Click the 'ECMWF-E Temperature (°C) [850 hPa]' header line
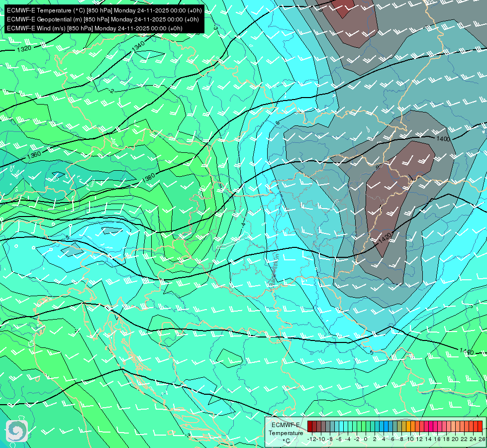Screen dimensions: 487x448 [x=104, y=10]
